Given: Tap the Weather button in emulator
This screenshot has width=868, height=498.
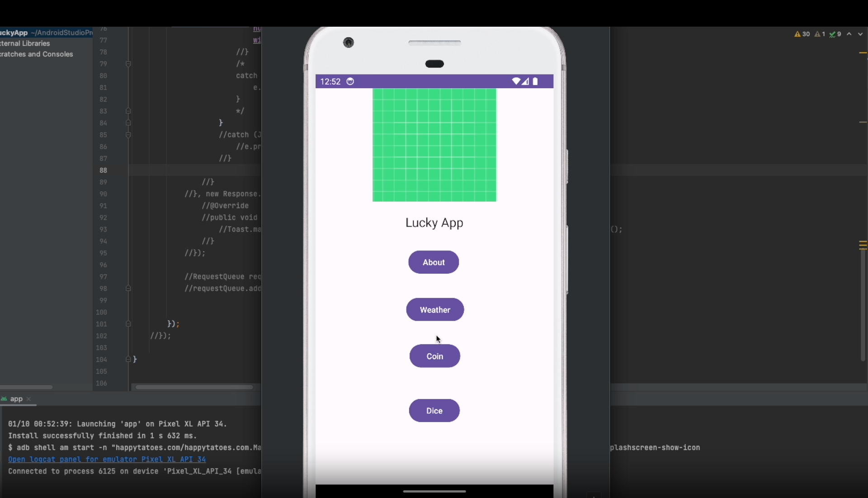Looking at the screenshot, I should [x=435, y=310].
